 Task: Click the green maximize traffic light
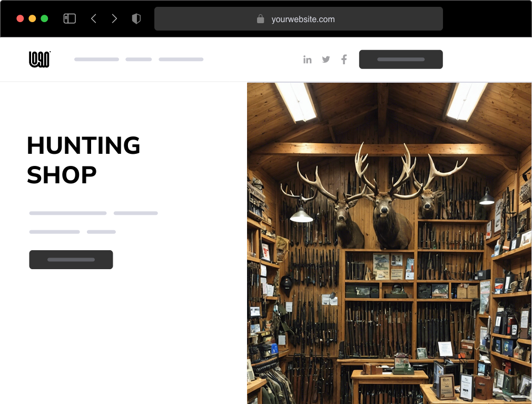click(x=45, y=17)
